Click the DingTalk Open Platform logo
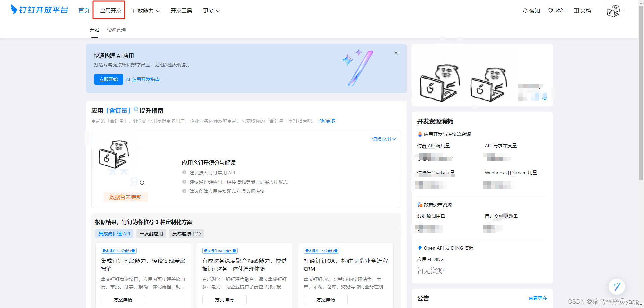This screenshot has height=308, width=644. [39, 10]
